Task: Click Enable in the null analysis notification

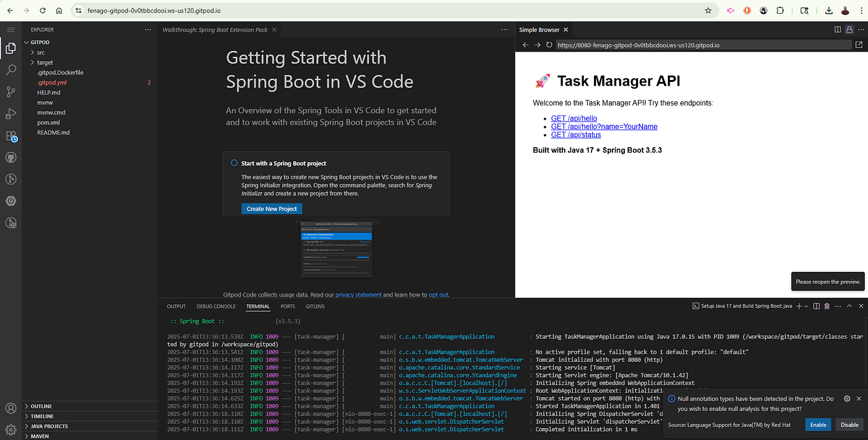Action: pos(818,424)
